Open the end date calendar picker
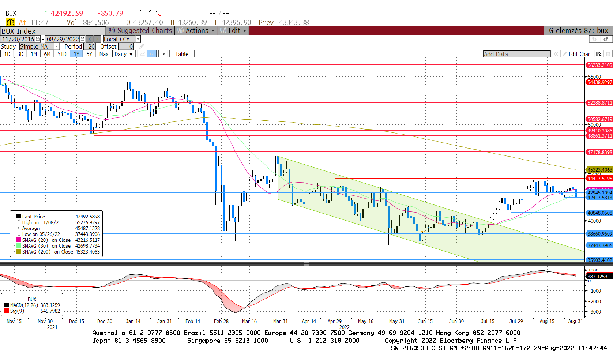Image resolution: width=613 pixels, height=364 pixels. (x=82, y=39)
